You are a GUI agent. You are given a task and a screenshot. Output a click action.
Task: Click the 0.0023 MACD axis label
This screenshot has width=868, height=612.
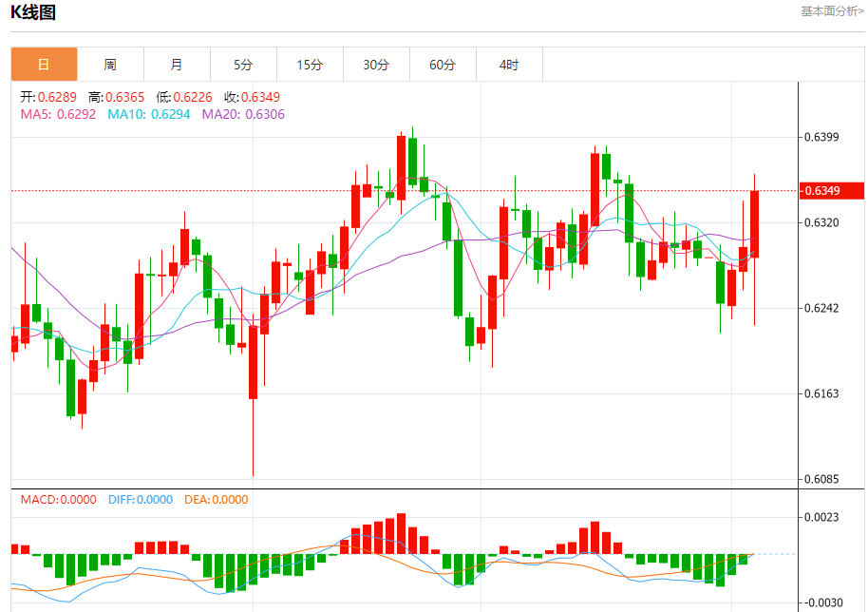pos(822,517)
